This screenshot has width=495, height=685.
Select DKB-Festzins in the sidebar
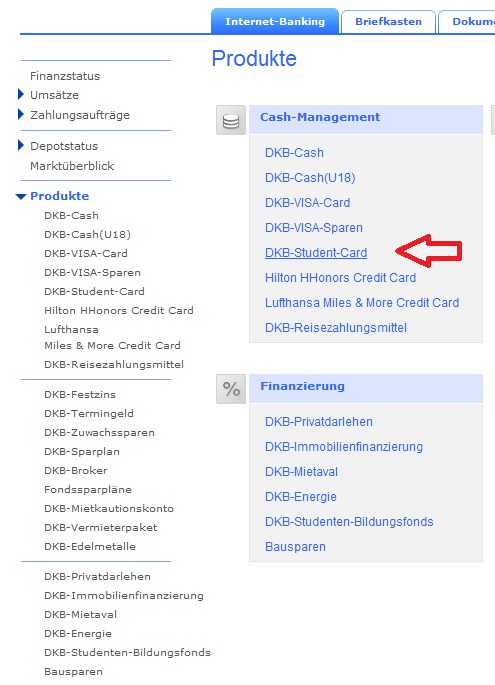click(x=80, y=394)
